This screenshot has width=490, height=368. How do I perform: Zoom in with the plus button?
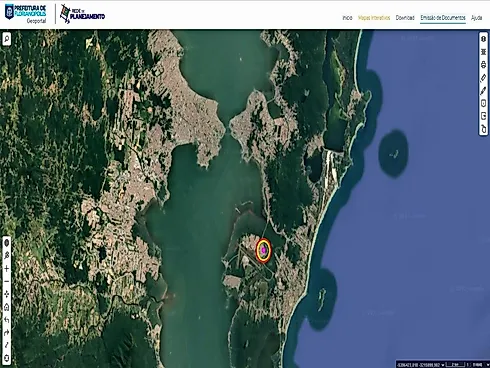[x=6, y=268]
